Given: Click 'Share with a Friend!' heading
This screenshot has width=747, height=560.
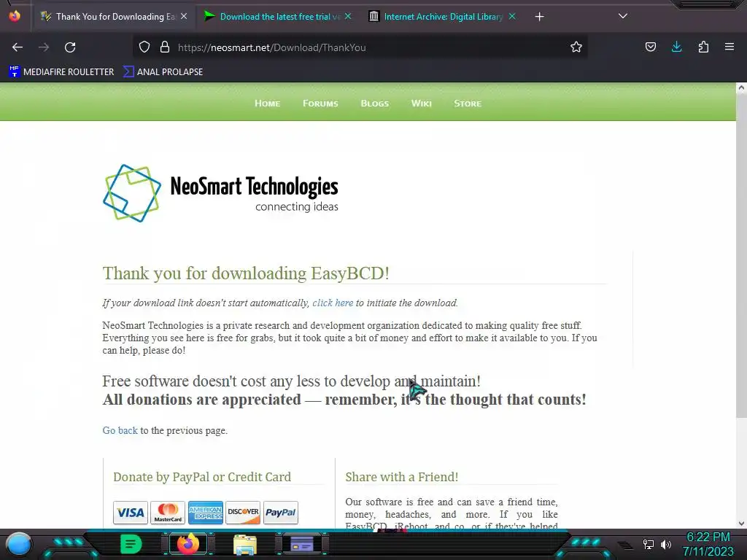Looking at the screenshot, I should tap(402, 477).
